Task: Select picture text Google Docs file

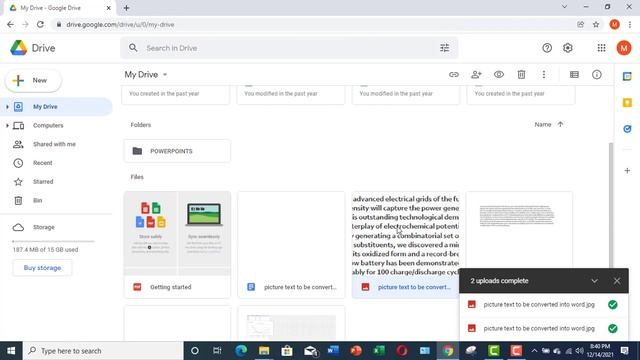Action: coord(291,245)
